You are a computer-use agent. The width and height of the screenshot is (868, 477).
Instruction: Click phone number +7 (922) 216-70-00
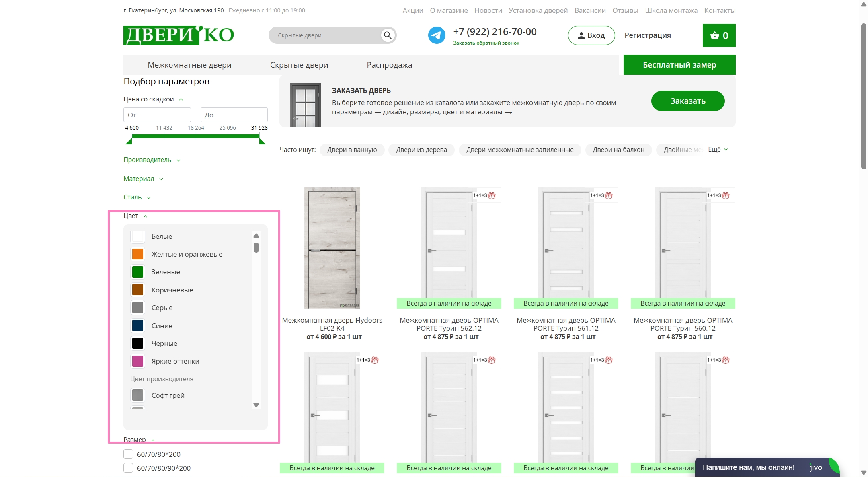[x=495, y=32]
